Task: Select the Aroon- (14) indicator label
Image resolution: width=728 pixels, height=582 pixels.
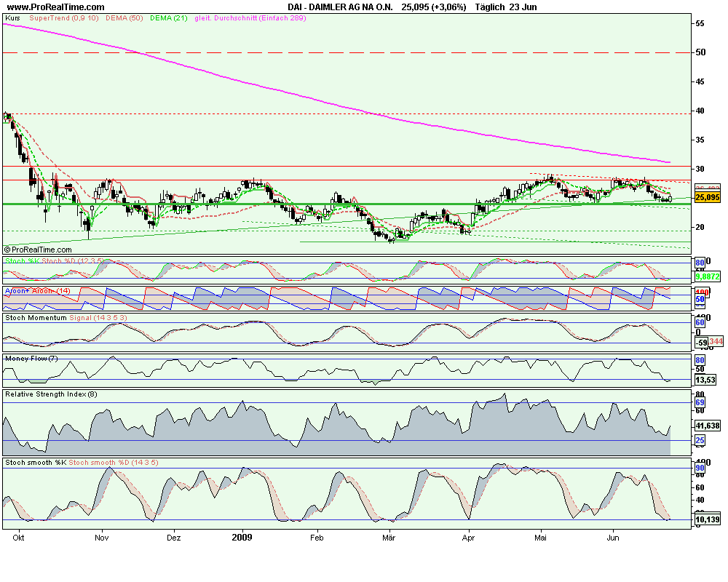Action: (x=50, y=291)
